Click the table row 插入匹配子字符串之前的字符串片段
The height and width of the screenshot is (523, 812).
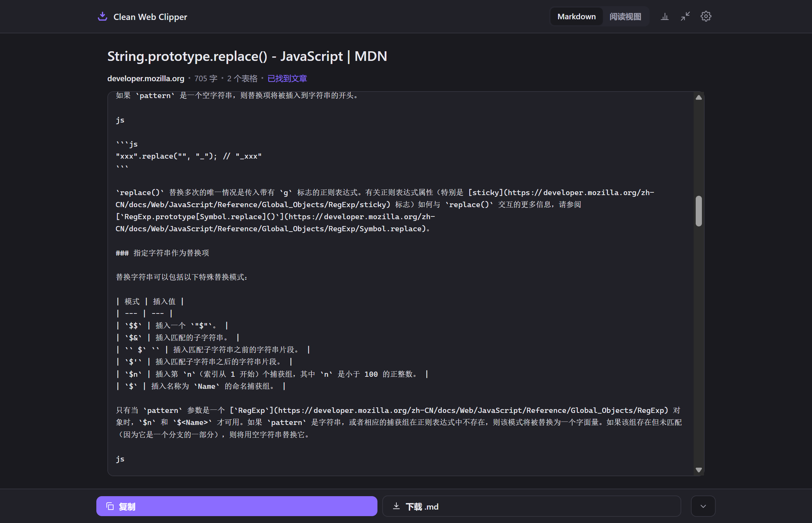tap(213, 350)
